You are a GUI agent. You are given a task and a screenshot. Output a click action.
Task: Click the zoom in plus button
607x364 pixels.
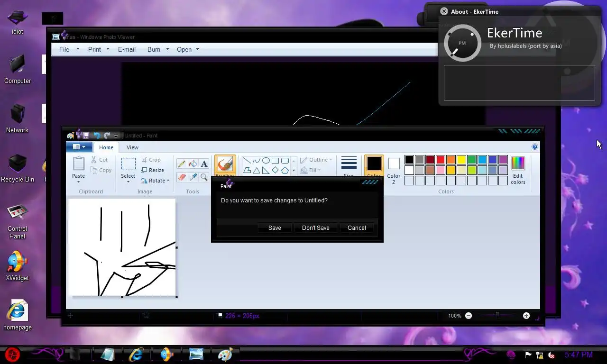[x=526, y=316]
